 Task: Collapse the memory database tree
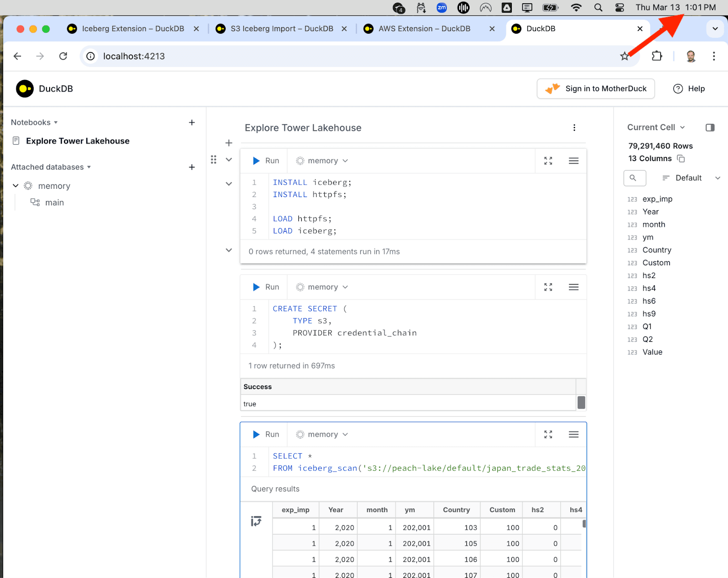pyautogui.click(x=15, y=186)
